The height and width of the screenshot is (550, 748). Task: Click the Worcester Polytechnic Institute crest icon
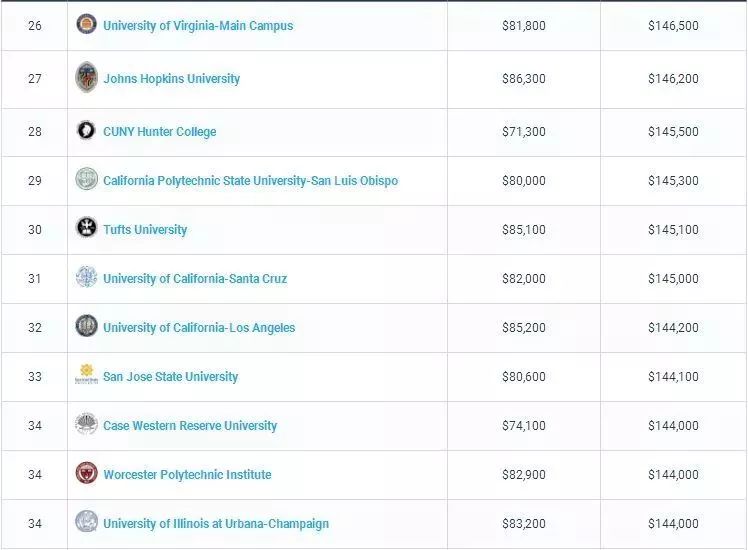click(x=87, y=474)
